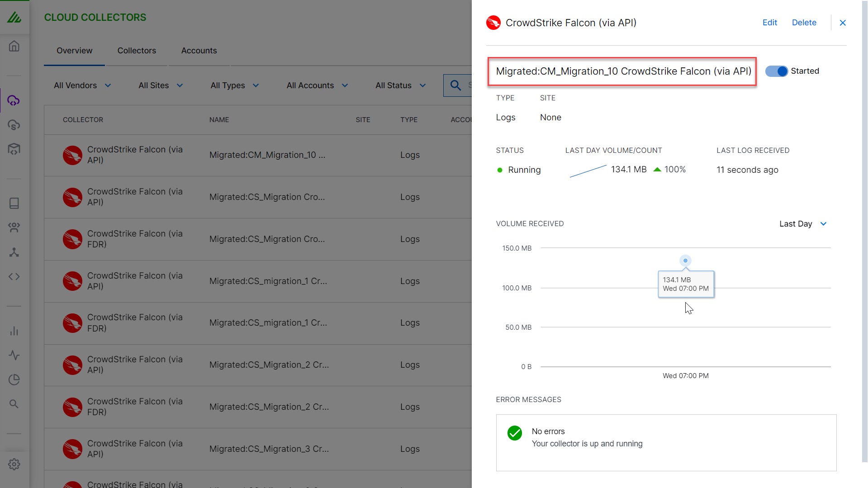Viewport: 868px width, 488px height.
Task: Click the Wed 07:00 PM axis label
Action: pos(685,376)
